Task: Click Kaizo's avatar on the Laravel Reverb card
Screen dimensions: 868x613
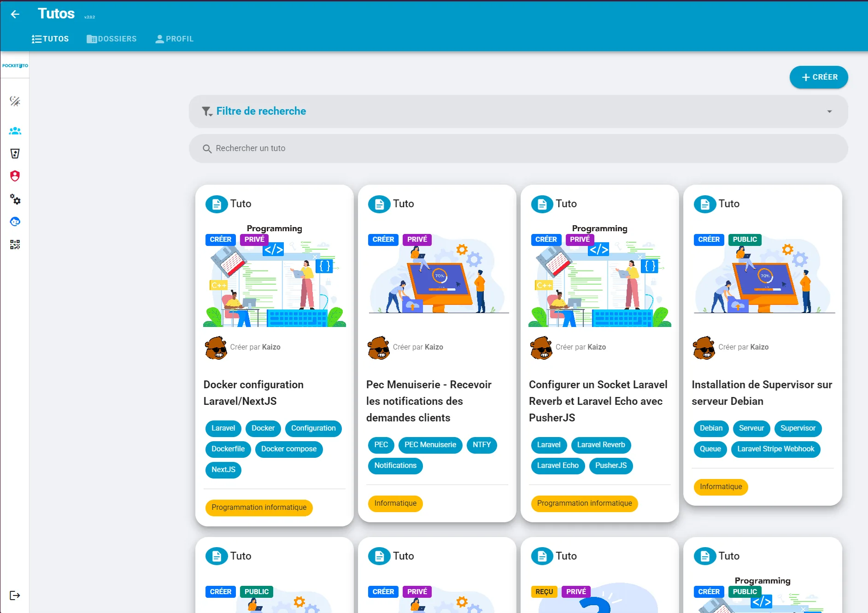Action: point(542,348)
